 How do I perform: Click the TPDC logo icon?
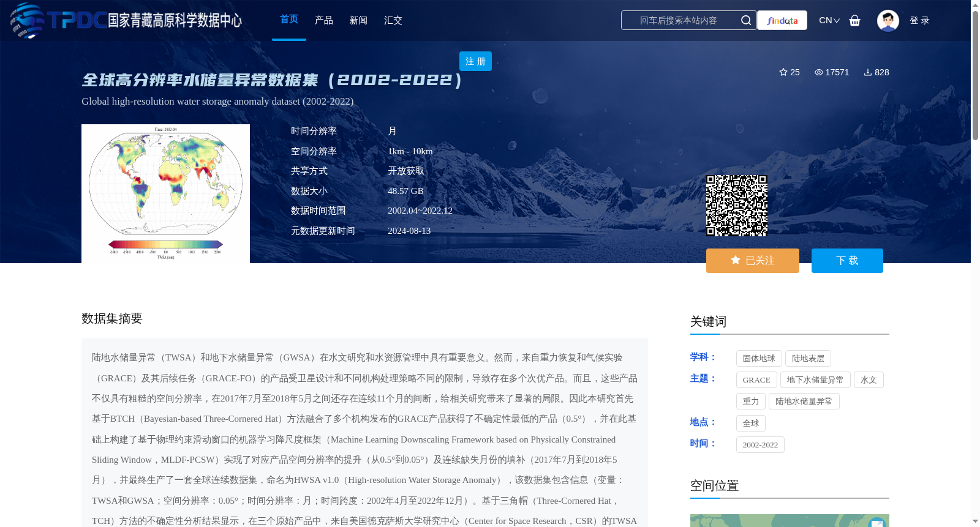pos(27,20)
